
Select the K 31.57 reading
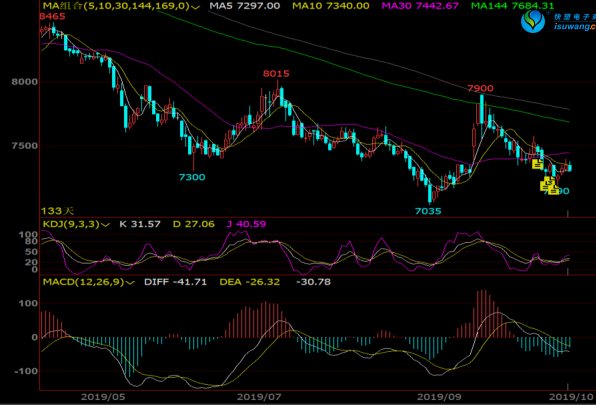point(140,224)
